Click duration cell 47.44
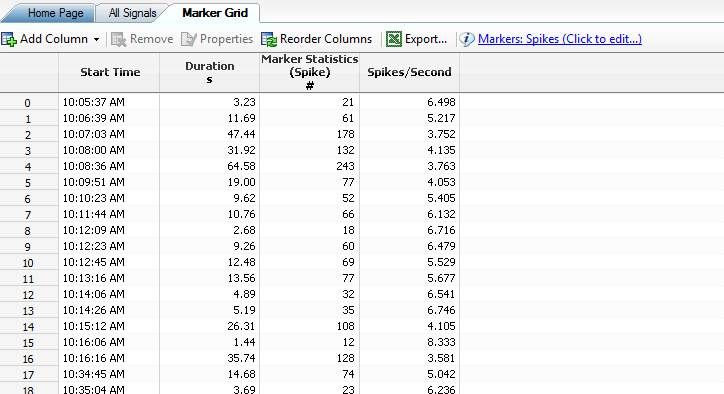724x394 pixels. (241, 134)
